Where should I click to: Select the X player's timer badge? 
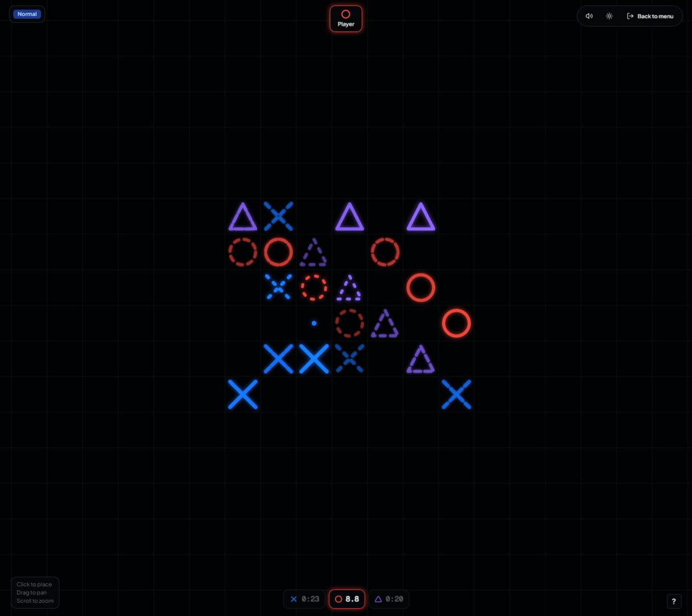(304, 599)
